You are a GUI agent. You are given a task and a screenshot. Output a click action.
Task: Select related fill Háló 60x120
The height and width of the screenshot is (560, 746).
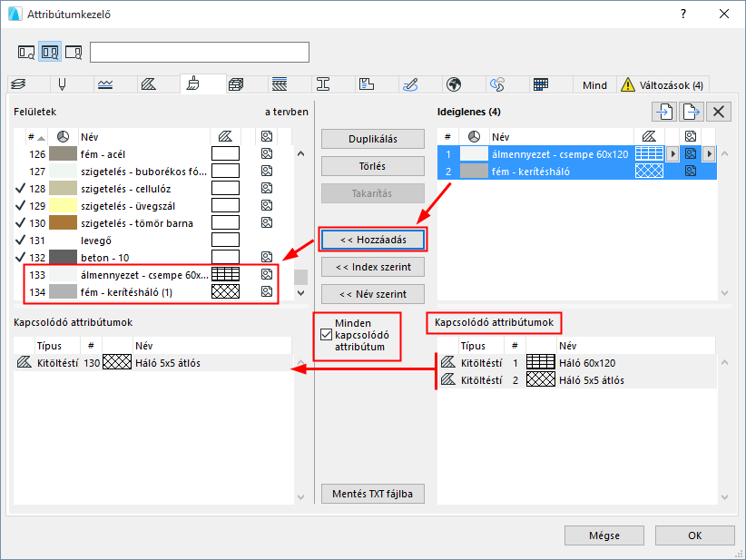[576, 363]
